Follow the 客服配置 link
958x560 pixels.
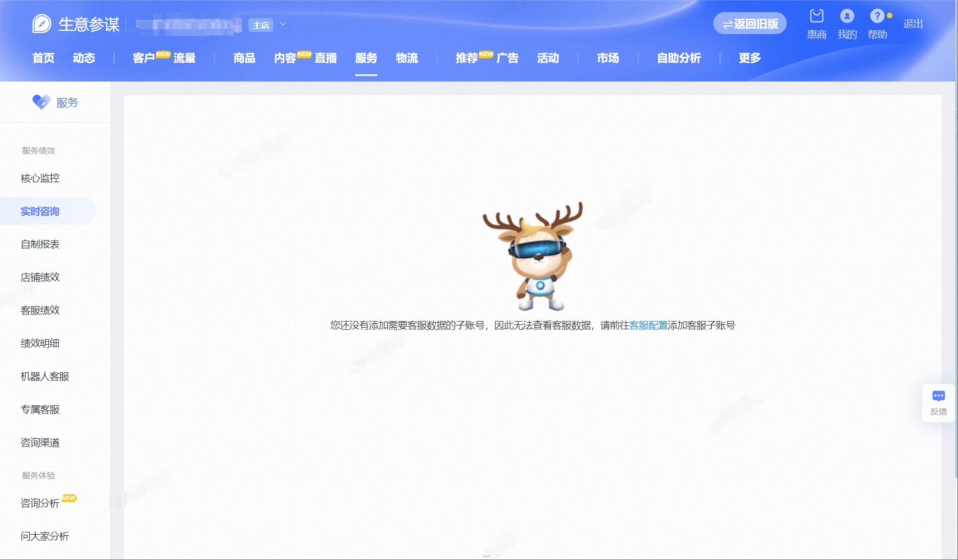click(x=648, y=325)
